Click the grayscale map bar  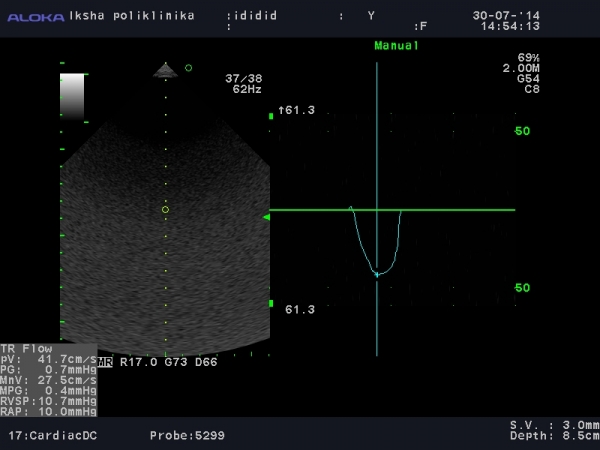(73, 96)
